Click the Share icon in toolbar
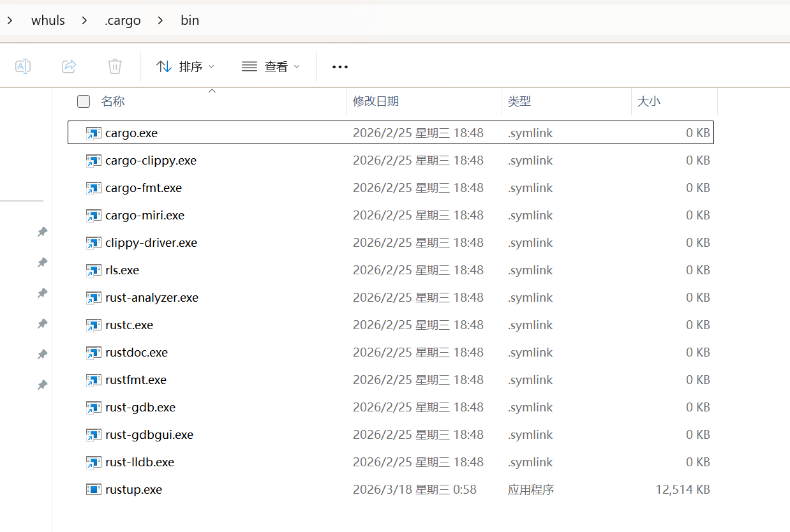790x532 pixels. [69, 66]
